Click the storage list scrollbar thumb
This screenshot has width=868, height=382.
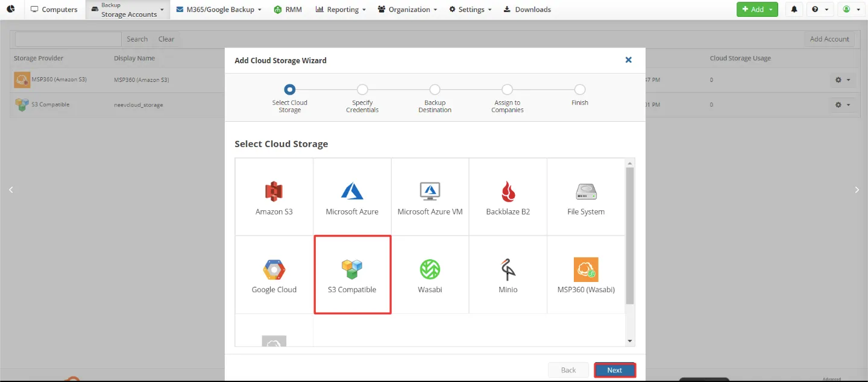coord(630,236)
